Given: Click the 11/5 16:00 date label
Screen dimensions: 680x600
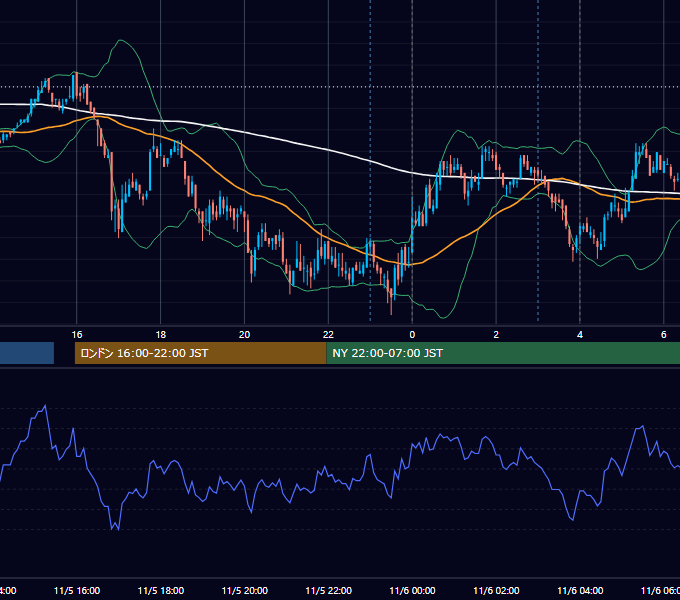Looking at the screenshot, I should [x=77, y=590].
